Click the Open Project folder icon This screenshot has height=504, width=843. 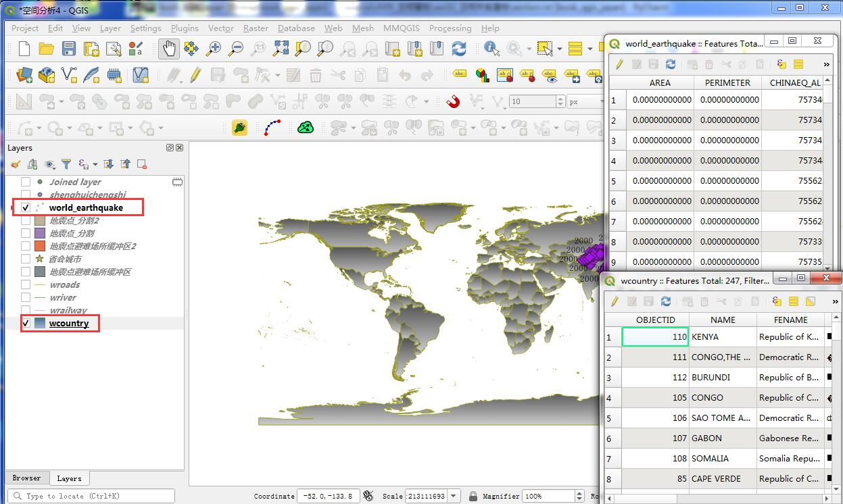(x=46, y=49)
